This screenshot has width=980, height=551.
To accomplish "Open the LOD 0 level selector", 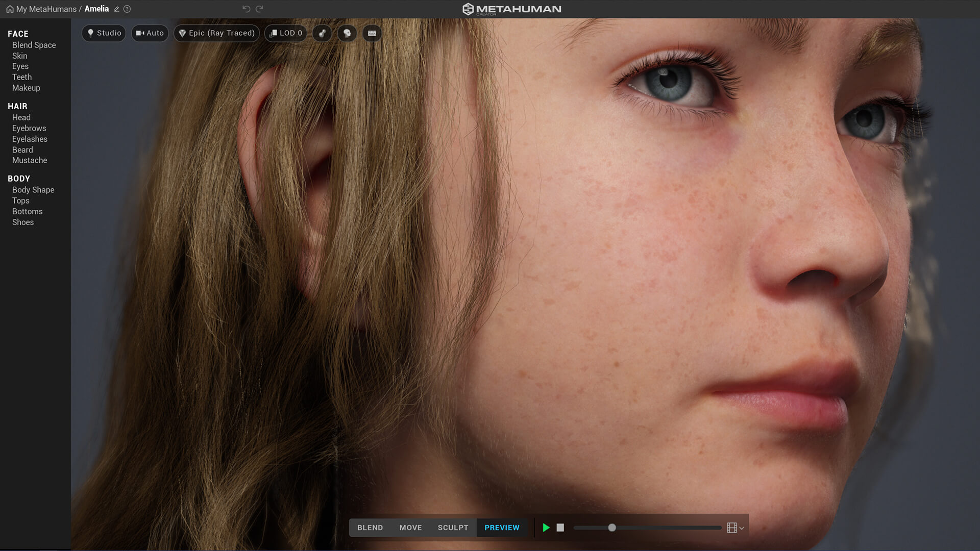I will pyautogui.click(x=286, y=33).
